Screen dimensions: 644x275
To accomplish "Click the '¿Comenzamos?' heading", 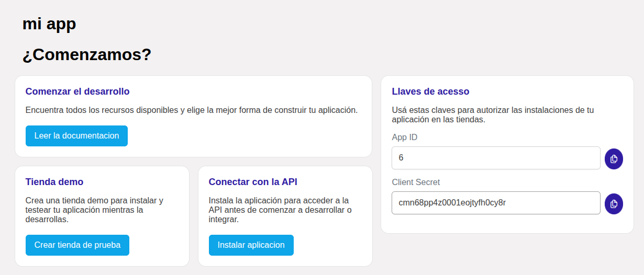I will [x=87, y=54].
